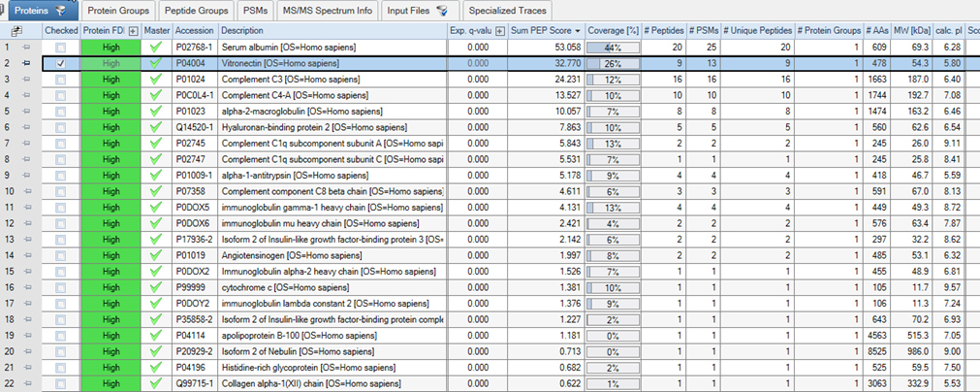This screenshot has width=980, height=392.
Task: Click green High FDR cell for Serum albumin
Action: (111, 47)
